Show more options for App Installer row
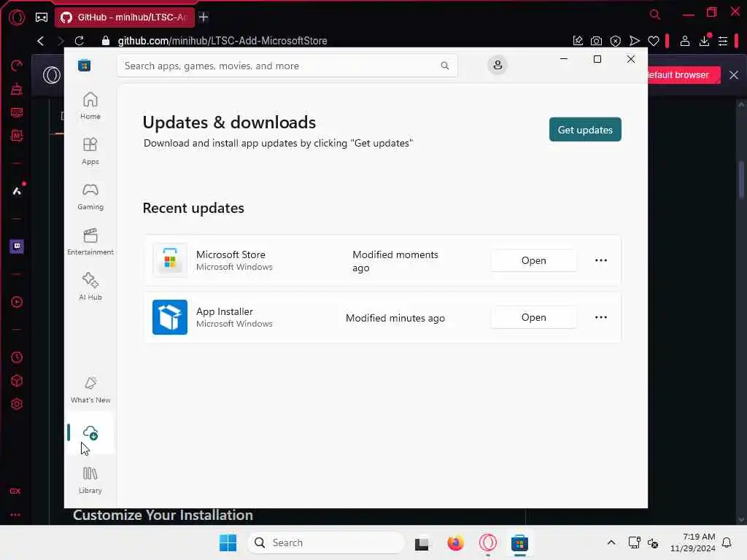747x560 pixels. [x=601, y=317]
